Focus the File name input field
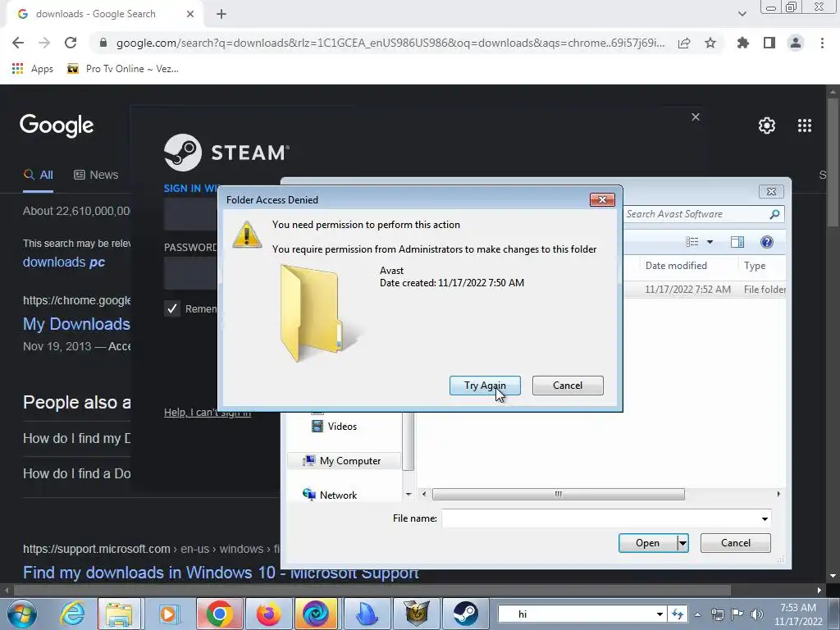Screen dimensions: 840x630 600,518
